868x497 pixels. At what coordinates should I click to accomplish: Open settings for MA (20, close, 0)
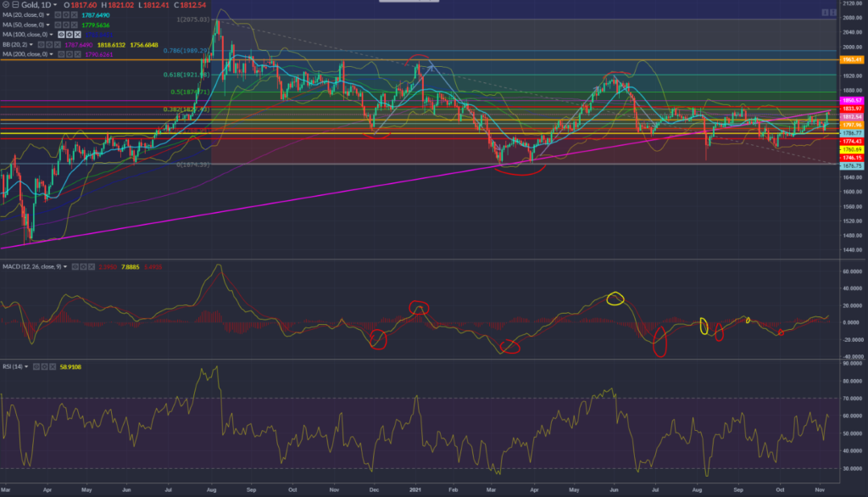click(x=66, y=15)
